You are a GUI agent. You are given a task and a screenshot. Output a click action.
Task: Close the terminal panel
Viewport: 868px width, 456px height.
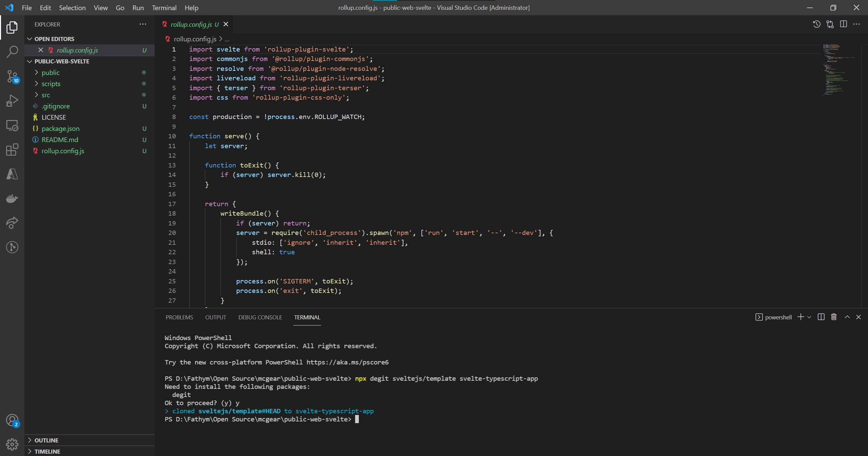click(859, 317)
